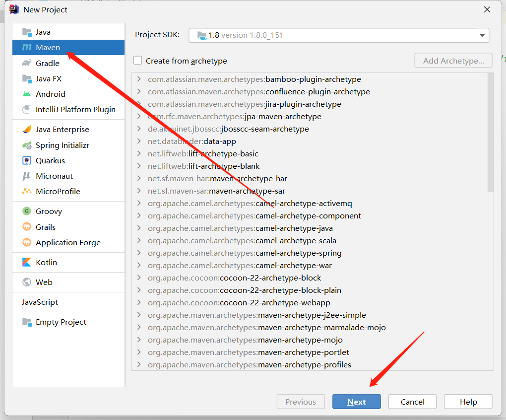Click the archetype list vertical scrollbar

click(491, 132)
